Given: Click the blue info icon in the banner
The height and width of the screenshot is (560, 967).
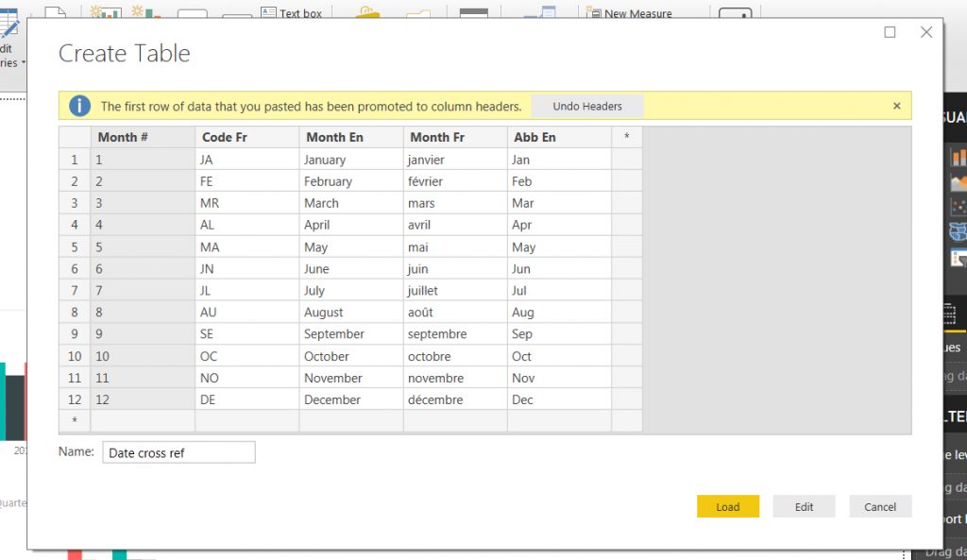Looking at the screenshot, I should (79, 106).
